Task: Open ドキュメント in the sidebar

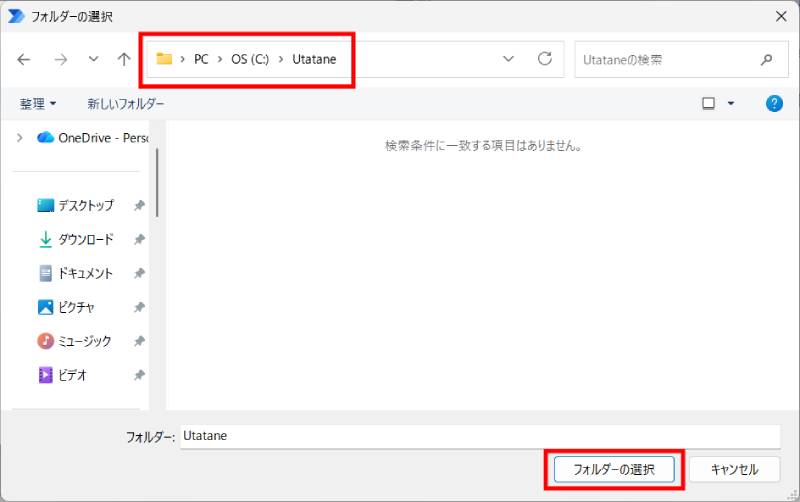Action: [76, 273]
